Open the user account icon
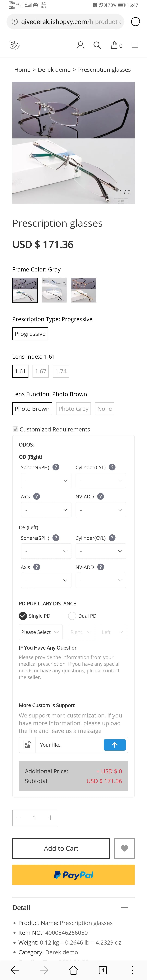 pos(80,45)
